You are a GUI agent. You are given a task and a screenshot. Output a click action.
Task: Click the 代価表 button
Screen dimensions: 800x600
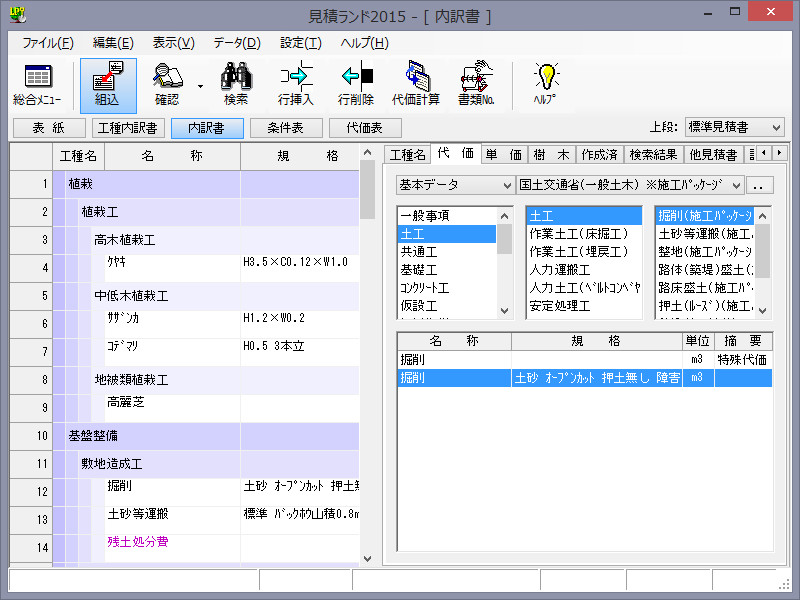click(x=365, y=127)
